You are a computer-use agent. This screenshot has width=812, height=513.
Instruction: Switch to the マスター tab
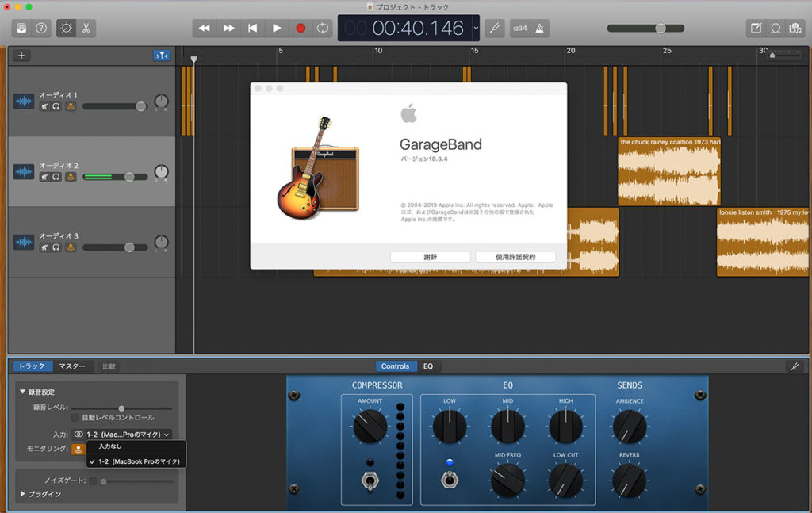pos(72,366)
